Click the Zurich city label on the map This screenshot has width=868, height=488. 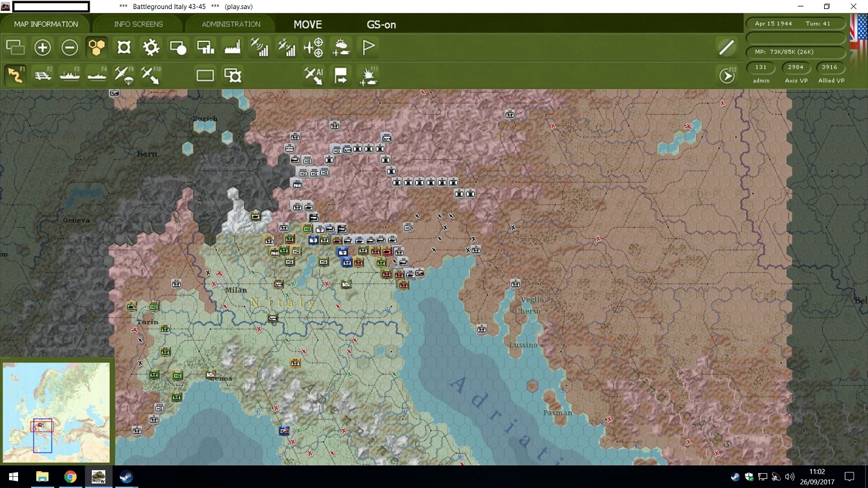205,119
